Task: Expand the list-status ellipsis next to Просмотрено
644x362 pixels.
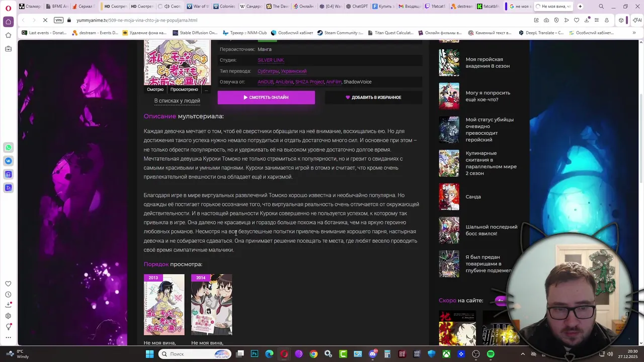Action: [x=205, y=89]
